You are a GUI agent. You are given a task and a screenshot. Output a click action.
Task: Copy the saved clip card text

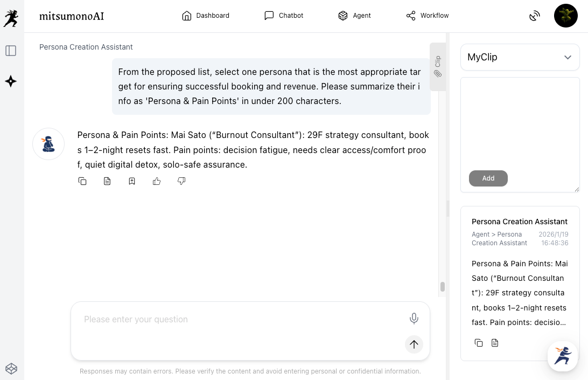pos(479,343)
